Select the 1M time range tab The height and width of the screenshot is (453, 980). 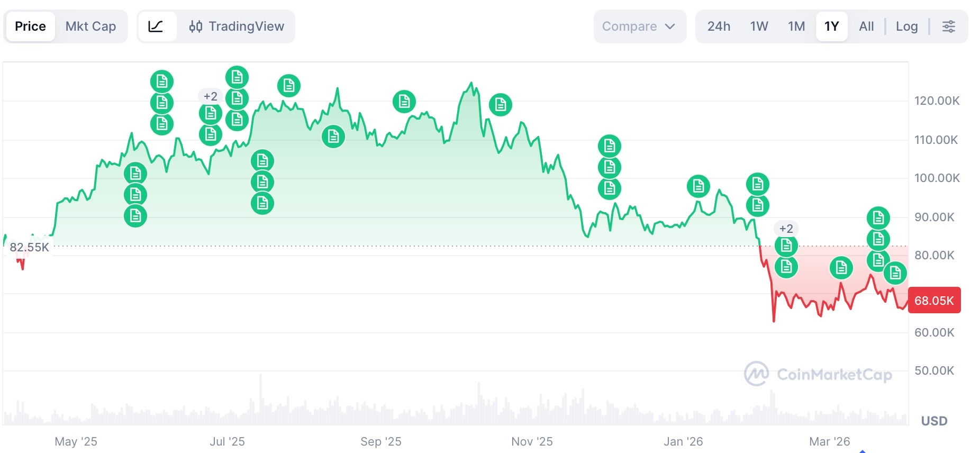point(796,26)
